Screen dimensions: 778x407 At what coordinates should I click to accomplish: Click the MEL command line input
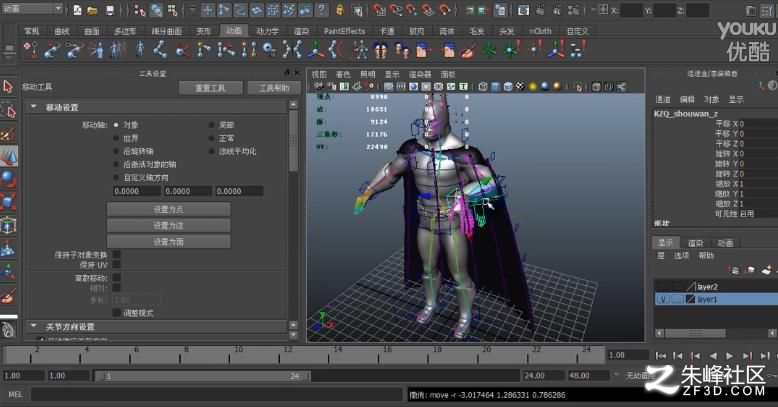click(217, 394)
